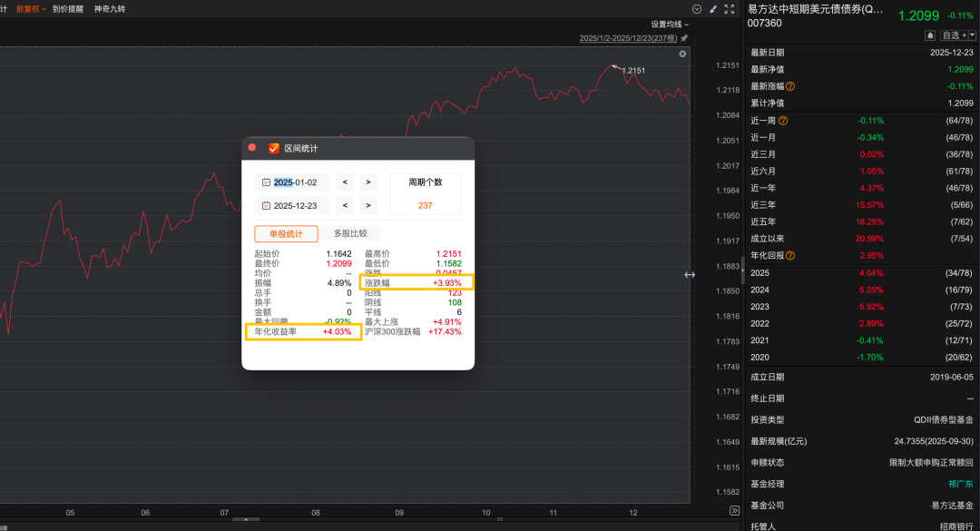Image resolution: width=980 pixels, height=531 pixels.
Task: Open help icon next to 年化回报
Action: (x=790, y=256)
